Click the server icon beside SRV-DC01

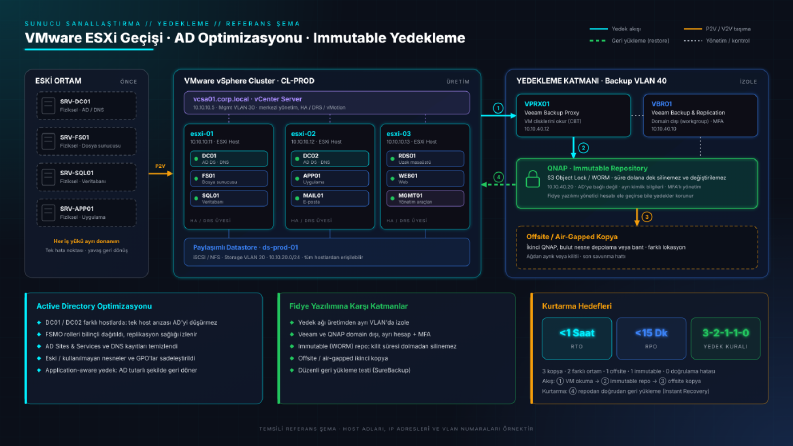tap(48, 106)
